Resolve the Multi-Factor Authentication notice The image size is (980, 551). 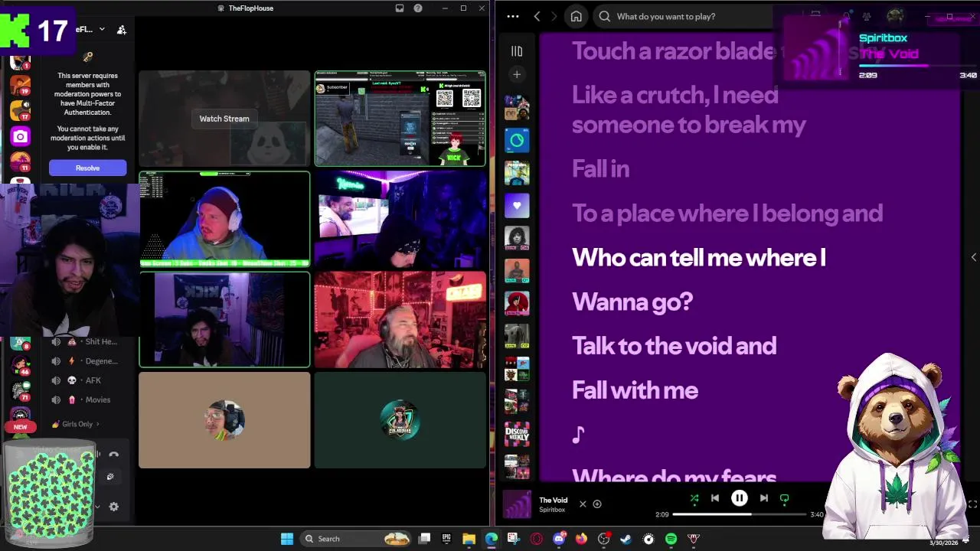click(x=87, y=168)
